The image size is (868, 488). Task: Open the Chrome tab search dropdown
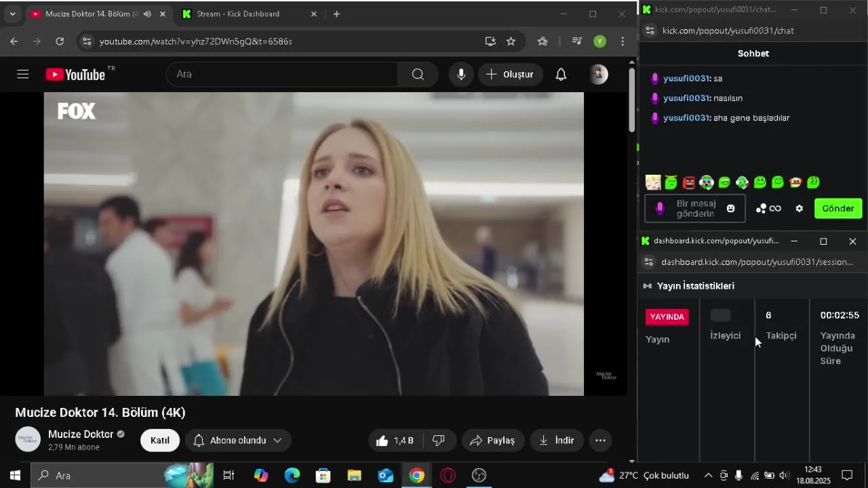[12, 14]
